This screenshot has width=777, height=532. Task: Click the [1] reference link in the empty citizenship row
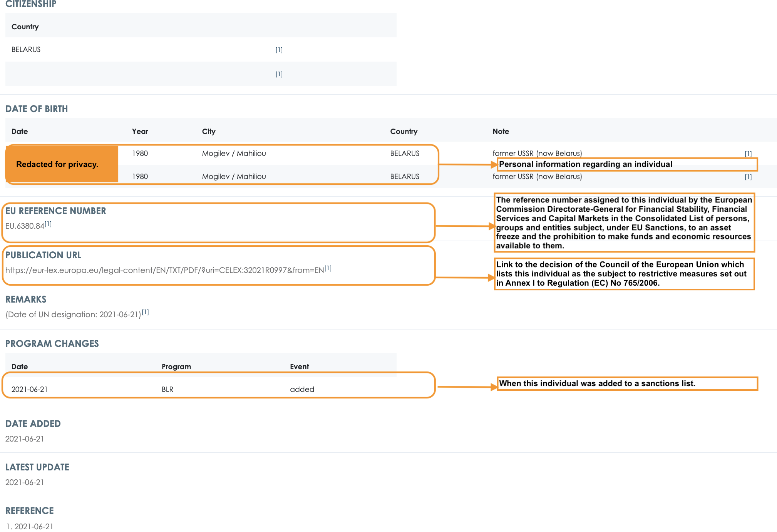pyautogui.click(x=279, y=74)
